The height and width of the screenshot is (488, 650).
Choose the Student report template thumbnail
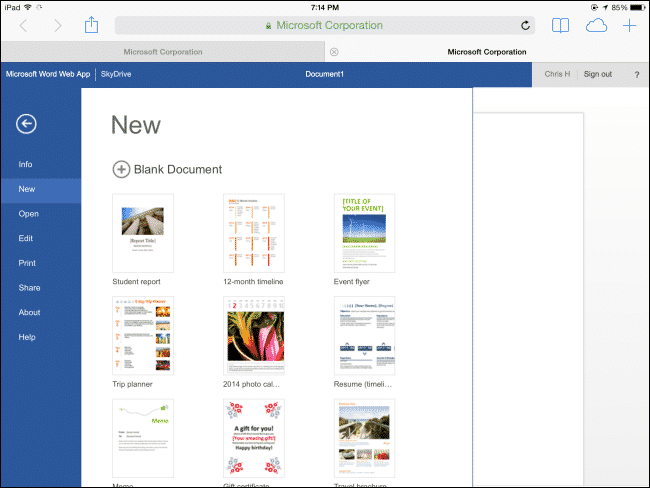coord(143,233)
